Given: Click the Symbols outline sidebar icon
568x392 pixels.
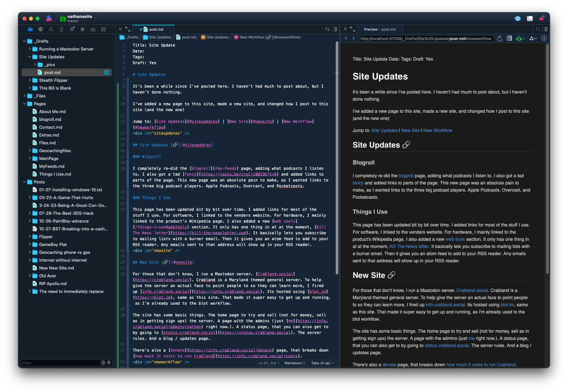Looking at the screenshot, I should point(61,29).
